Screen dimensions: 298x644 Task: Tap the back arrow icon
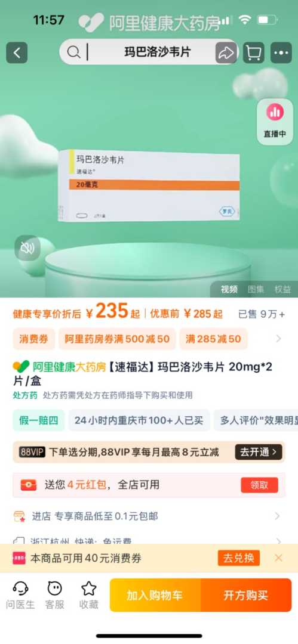point(17,52)
